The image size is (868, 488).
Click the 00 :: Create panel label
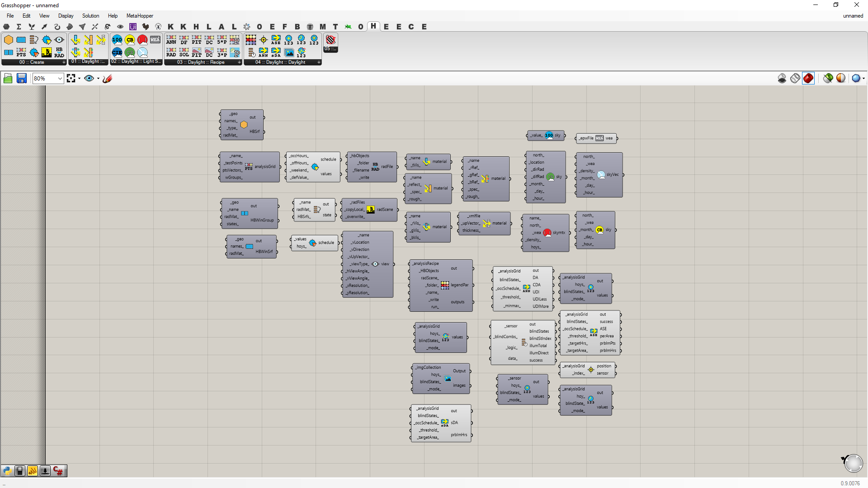point(32,62)
